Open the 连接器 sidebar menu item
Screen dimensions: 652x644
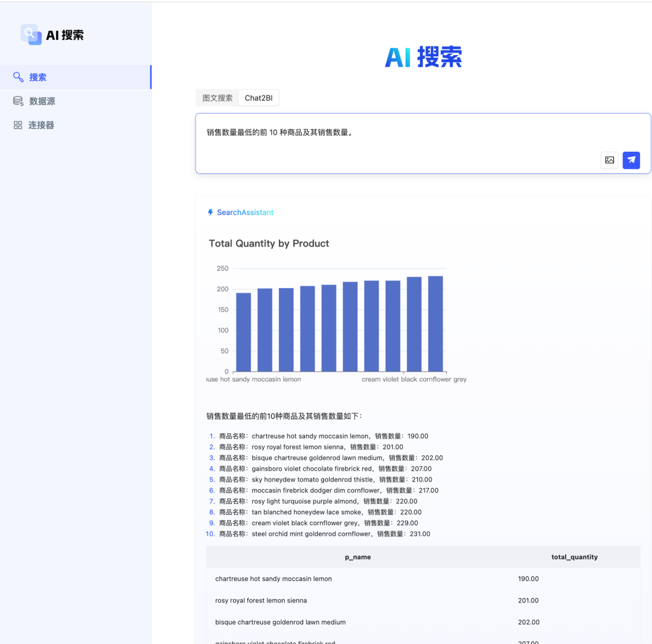pyautogui.click(x=75, y=125)
